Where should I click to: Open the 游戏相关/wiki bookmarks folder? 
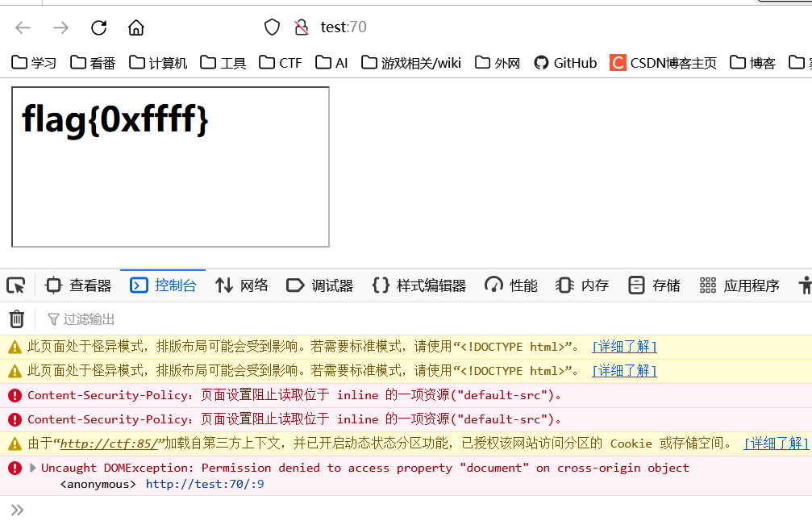pos(411,63)
